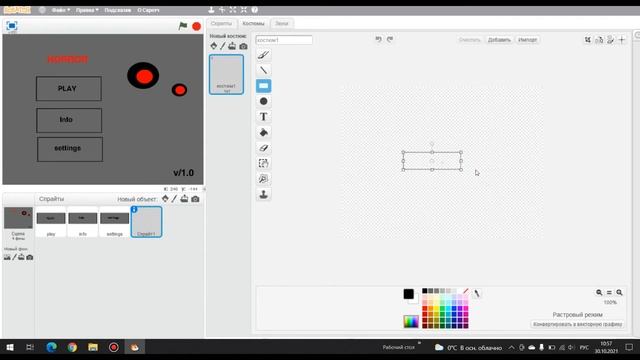Open the Подсказки menu item

pos(118,10)
